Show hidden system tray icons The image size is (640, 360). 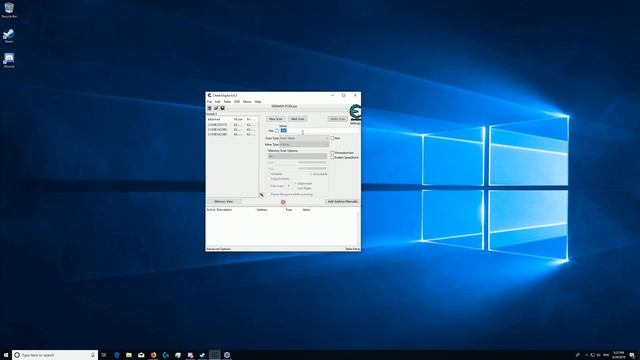(x=587, y=355)
